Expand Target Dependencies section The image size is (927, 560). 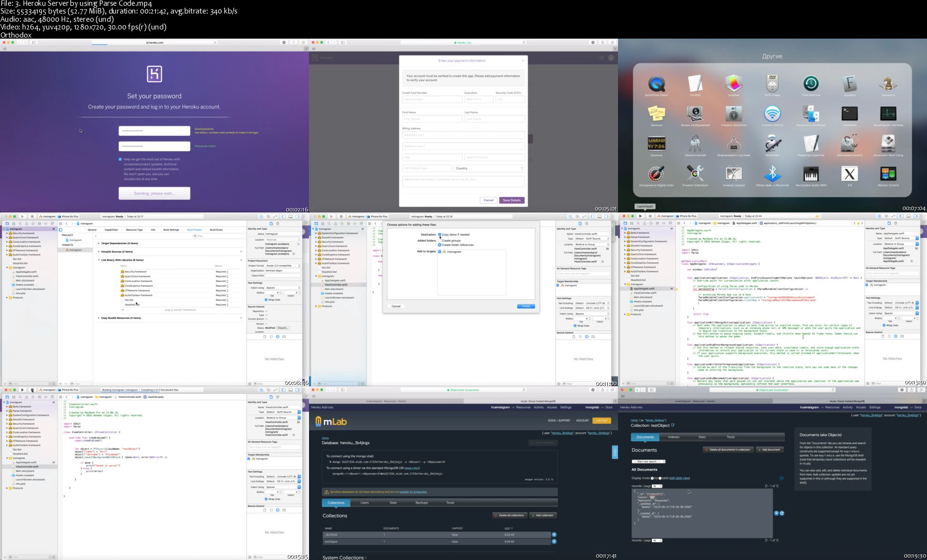[99, 243]
